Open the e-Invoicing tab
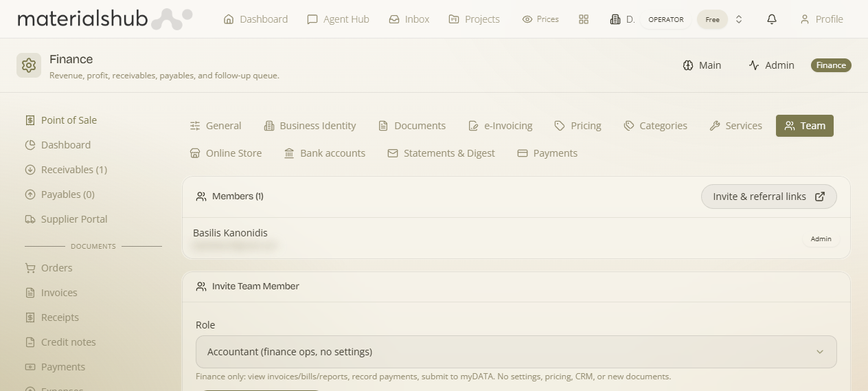The image size is (868, 391). coord(500,126)
